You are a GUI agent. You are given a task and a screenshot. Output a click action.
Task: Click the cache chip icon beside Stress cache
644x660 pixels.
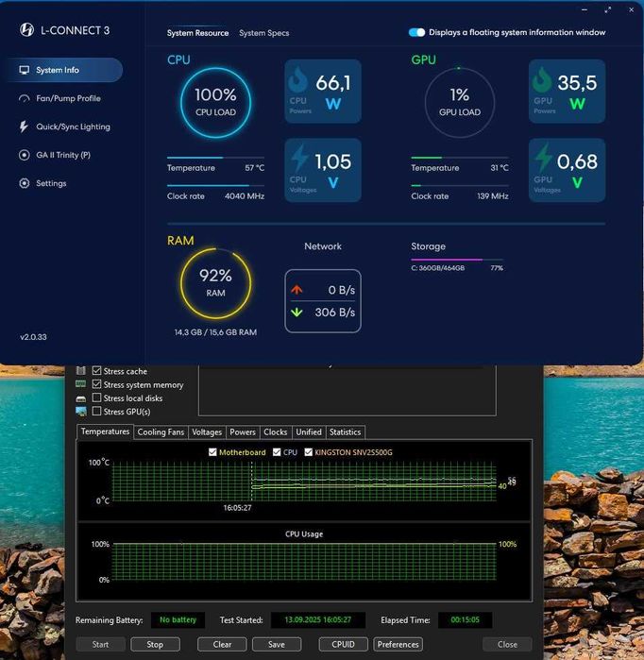(x=81, y=371)
